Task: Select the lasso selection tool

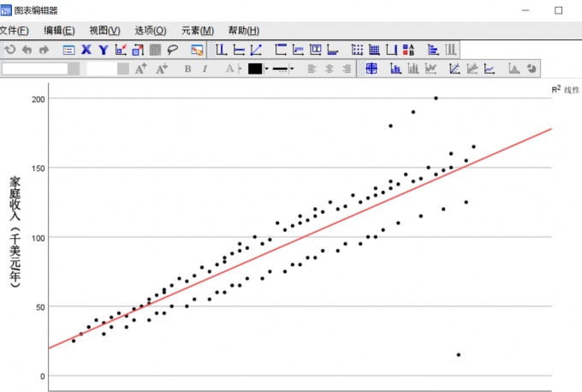Action: click(x=172, y=50)
